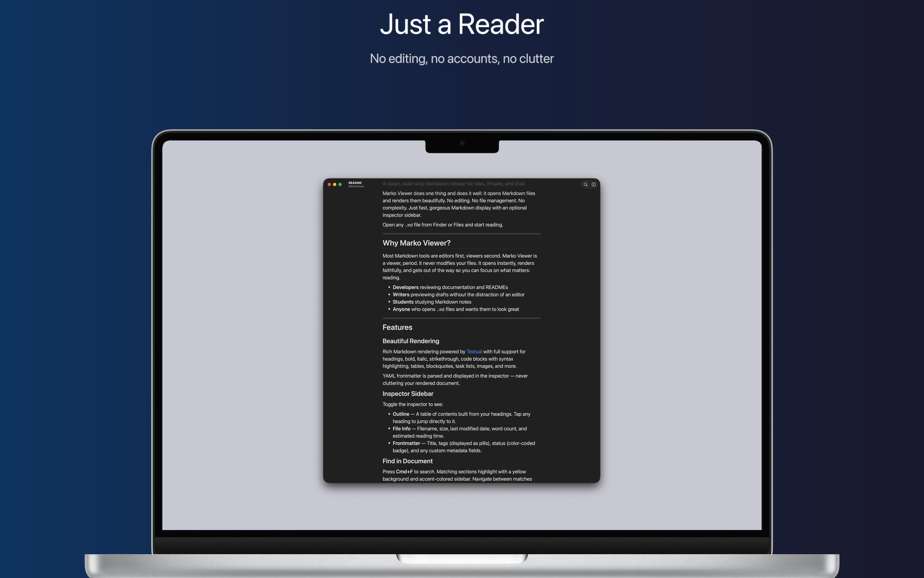
Task: Close the README window with red button
Action: click(329, 185)
